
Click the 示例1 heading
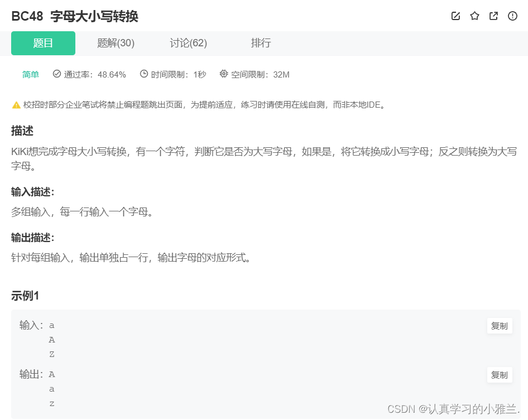[x=25, y=296]
